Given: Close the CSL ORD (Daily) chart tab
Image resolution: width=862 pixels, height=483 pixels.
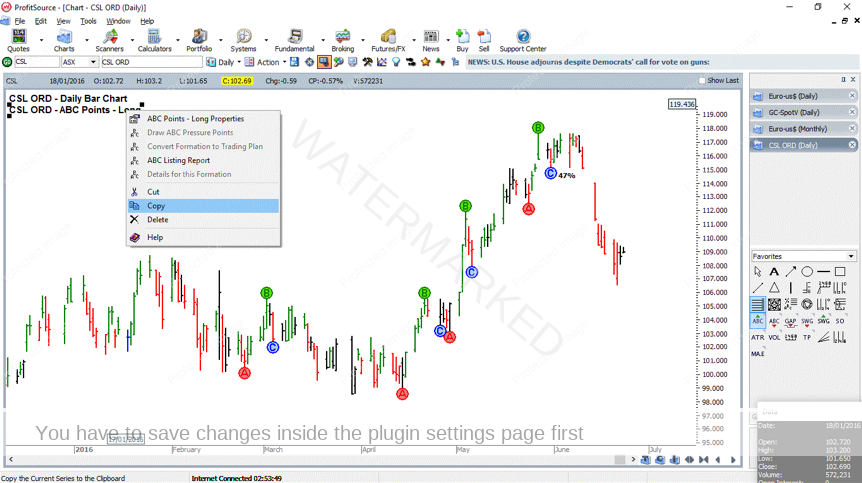Looking at the screenshot, I should point(852,145).
